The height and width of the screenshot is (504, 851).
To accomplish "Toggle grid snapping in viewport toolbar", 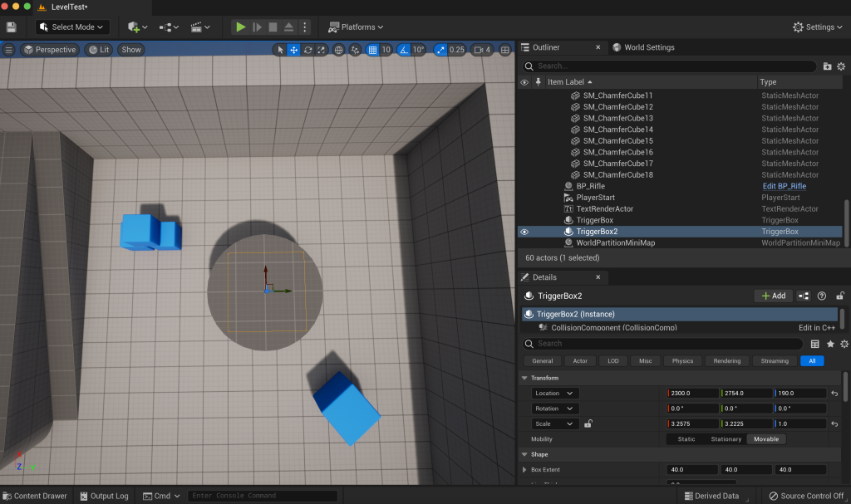I will coord(373,50).
